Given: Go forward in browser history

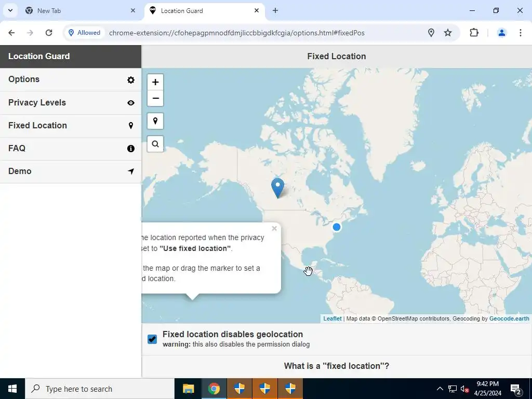Looking at the screenshot, I should coord(30,33).
